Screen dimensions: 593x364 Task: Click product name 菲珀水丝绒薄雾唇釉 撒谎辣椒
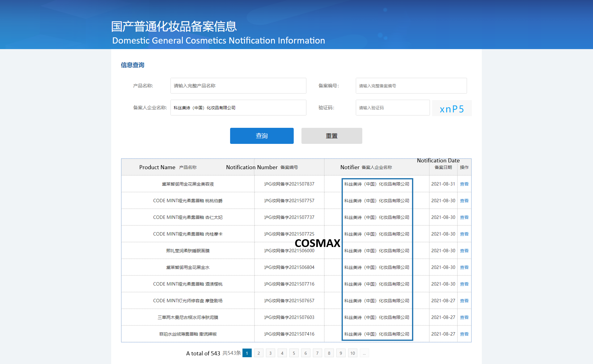(188, 334)
